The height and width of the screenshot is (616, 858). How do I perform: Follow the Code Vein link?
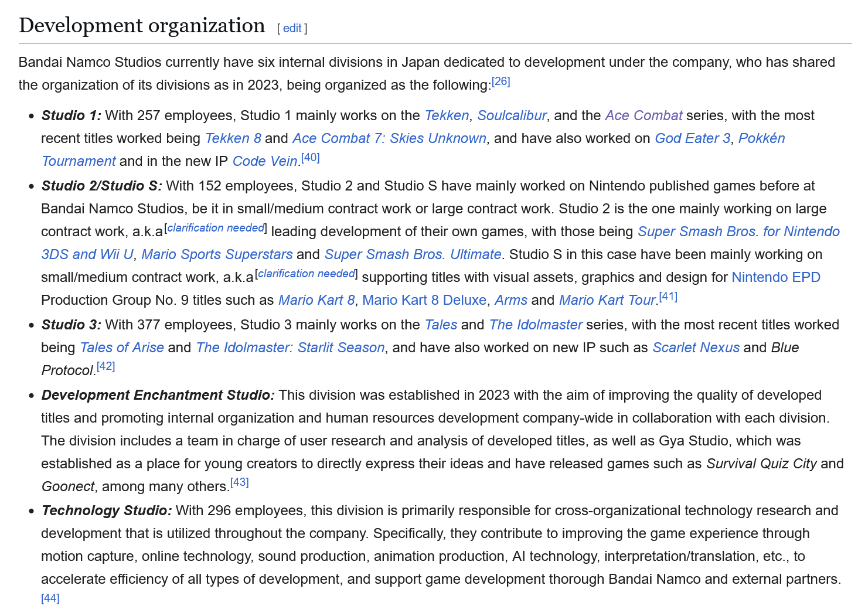[265, 161]
